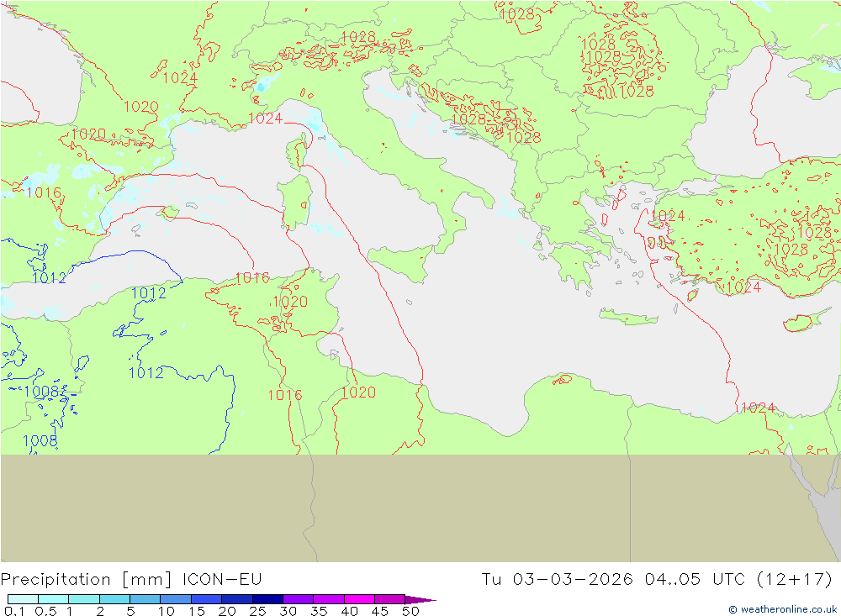Click the '0.5' legend scale value
841x616 pixels.
tap(45, 611)
